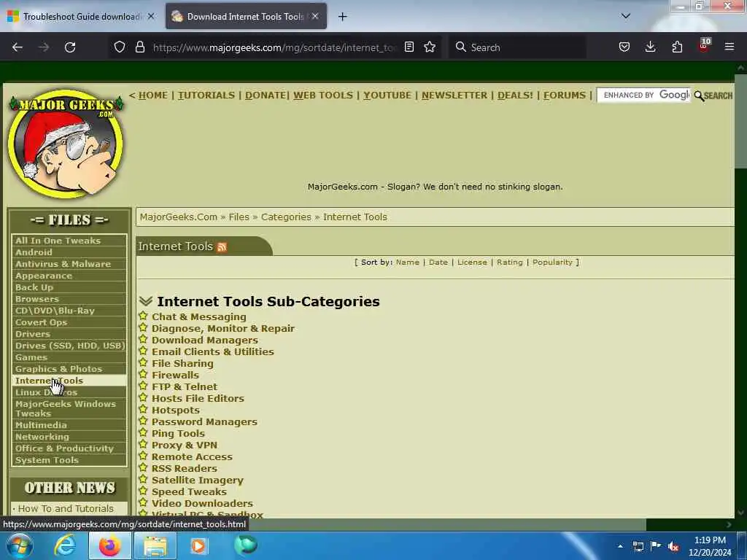This screenshot has width=747, height=560.
Task: Open the Video Downloaders sub-category
Action: pyautogui.click(x=203, y=503)
